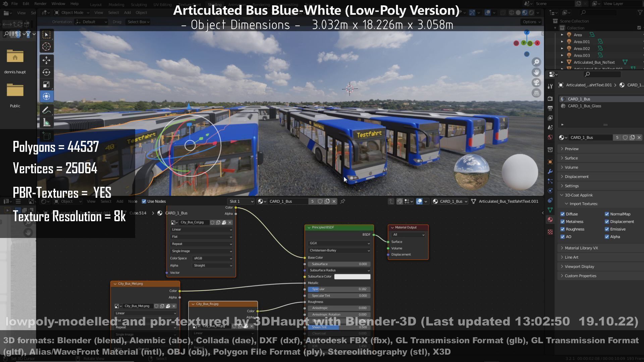
Task: Adjust the Specular slider value
Action: pos(339,289)
